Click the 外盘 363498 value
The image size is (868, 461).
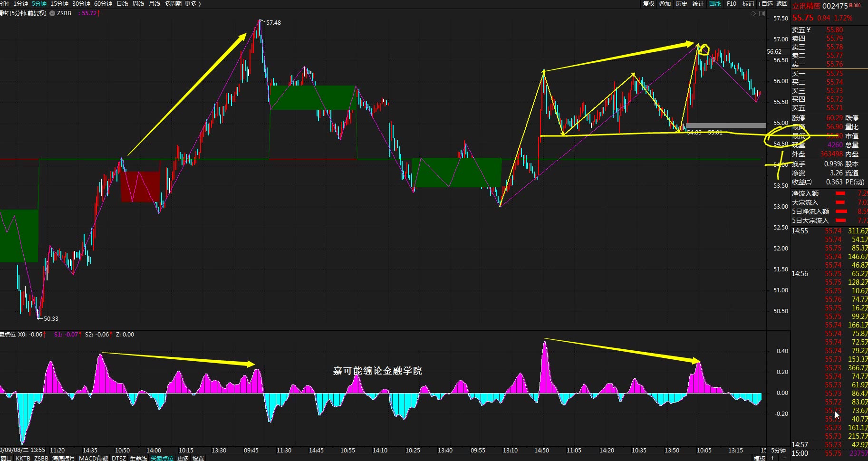coord(831,154)
